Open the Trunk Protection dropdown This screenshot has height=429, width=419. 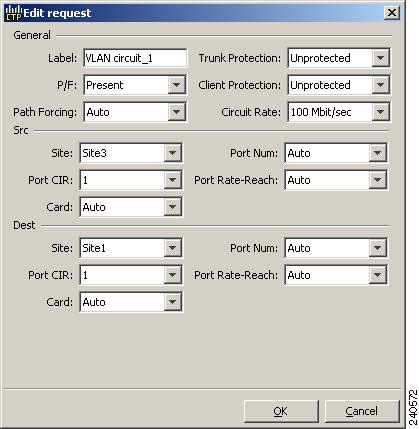[x=339, y=58]
